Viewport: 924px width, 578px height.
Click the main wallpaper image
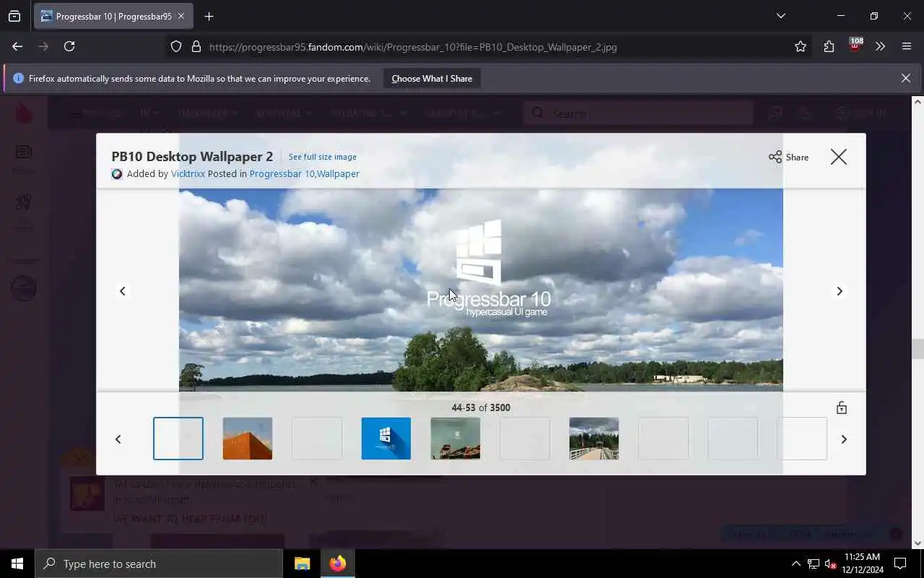481,290
